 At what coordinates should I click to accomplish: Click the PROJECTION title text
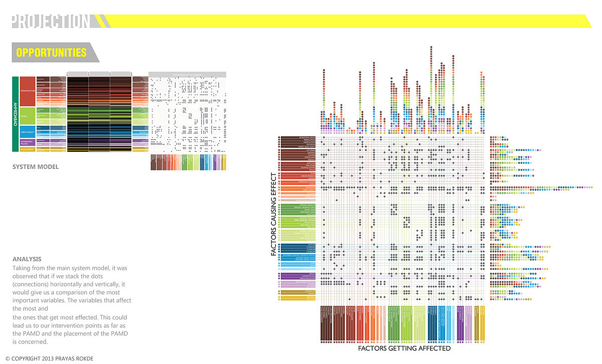click(50, 21)
